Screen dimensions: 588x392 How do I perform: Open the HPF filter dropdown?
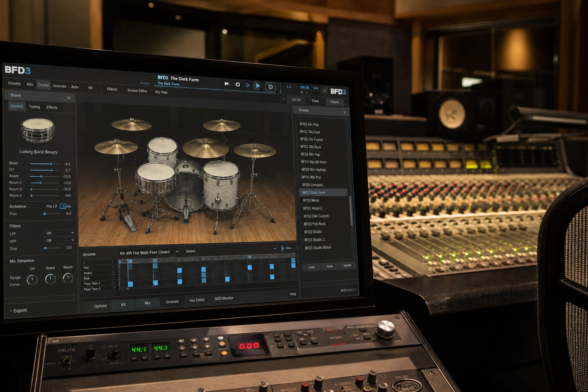(x=59, y=240)
